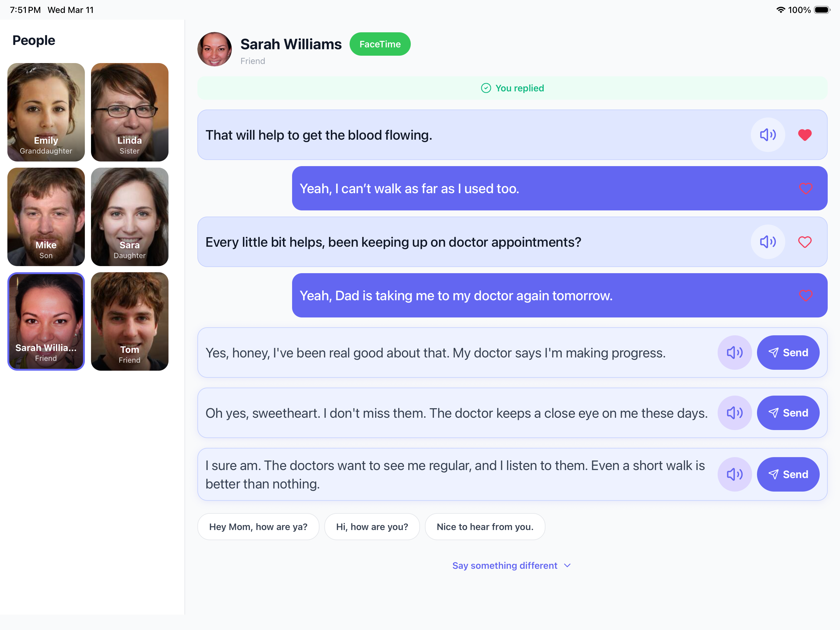
Task: Select the "Hi, how are you?" quick reply
Action: coord(372,527)
